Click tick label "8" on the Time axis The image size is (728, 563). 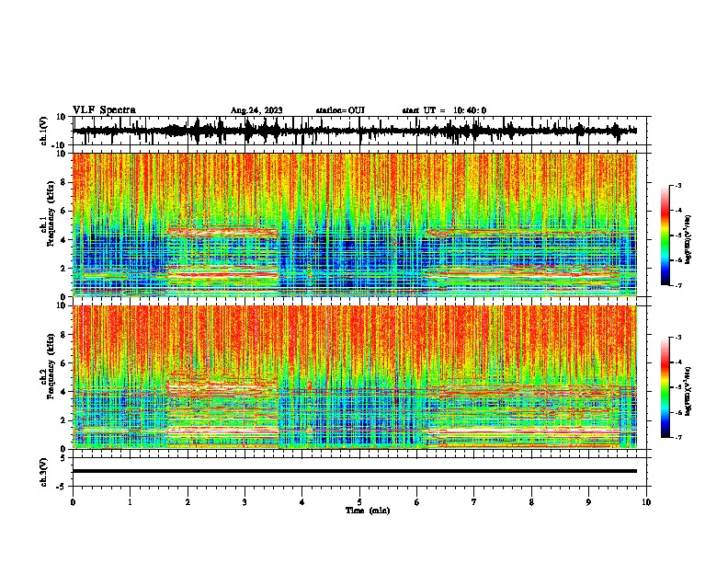[531, 502]
